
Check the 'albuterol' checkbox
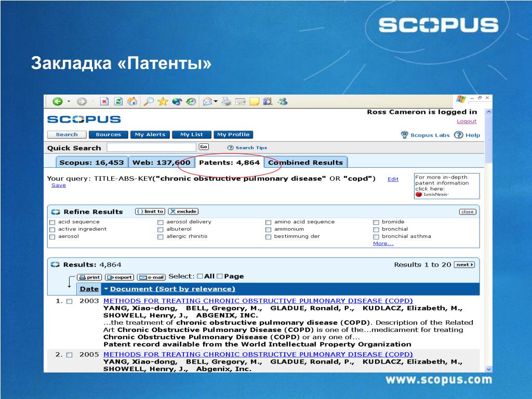pyautogui.click(x=160, y=230)
